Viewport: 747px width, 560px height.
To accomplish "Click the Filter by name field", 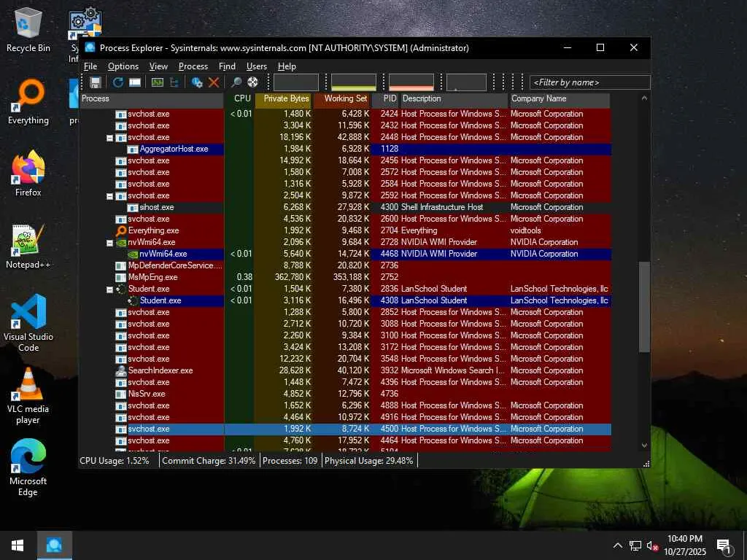I will pos(589,82).
